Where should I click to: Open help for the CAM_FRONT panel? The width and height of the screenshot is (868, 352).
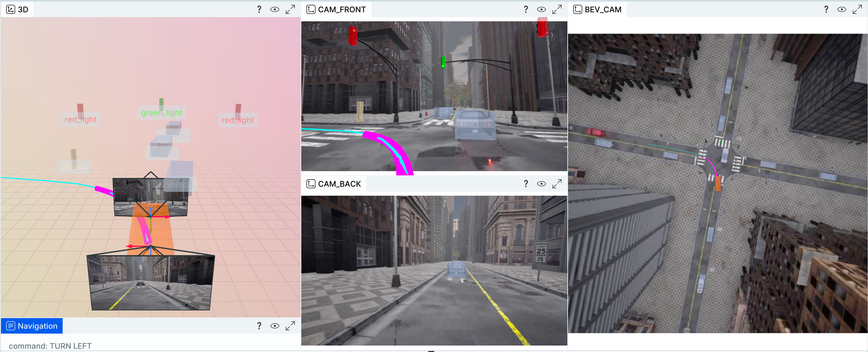(526, 9)
